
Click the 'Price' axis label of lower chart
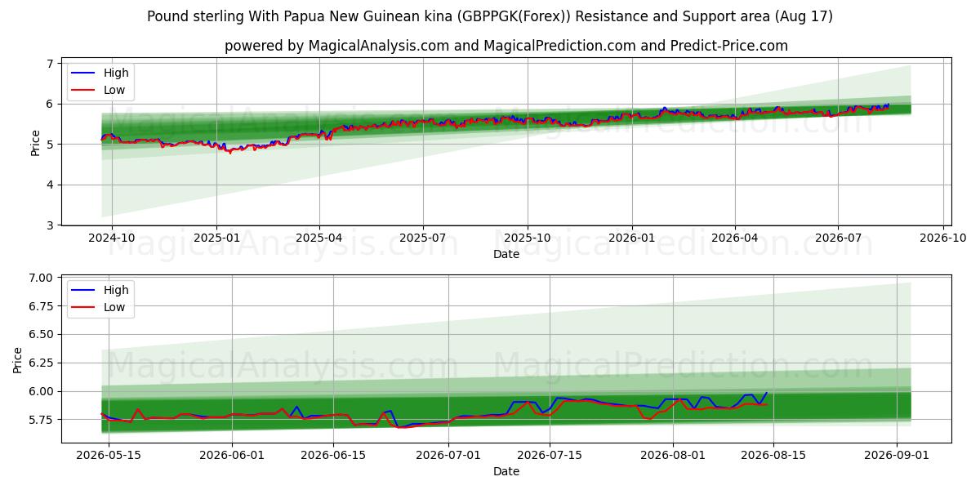[x=18, y=359]
